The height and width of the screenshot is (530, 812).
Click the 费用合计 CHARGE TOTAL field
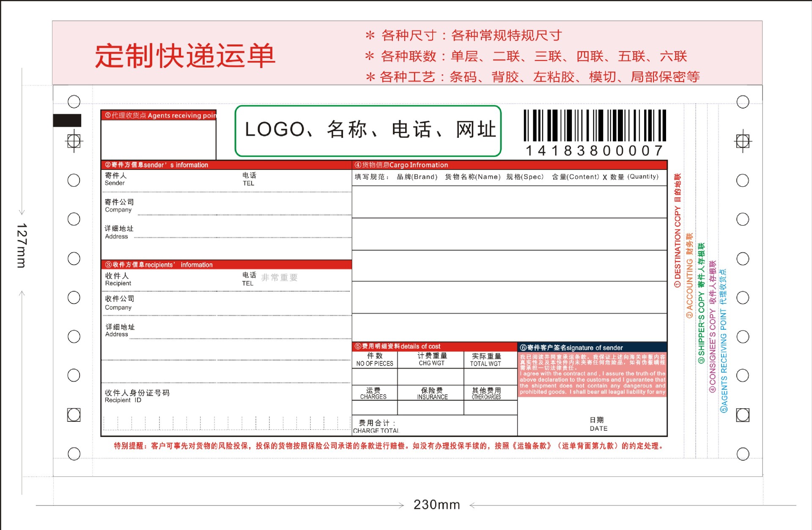point(435,426)
